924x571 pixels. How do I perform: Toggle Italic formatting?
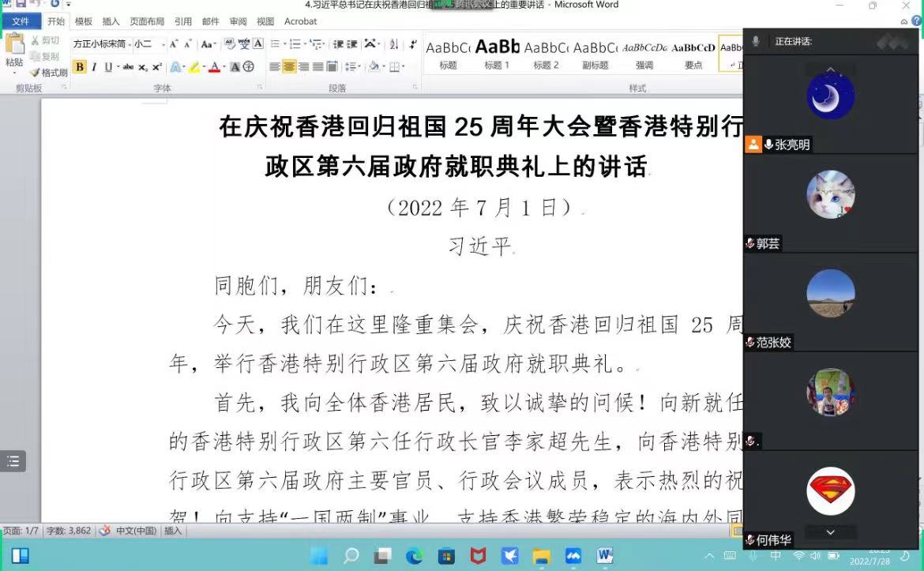[x=94, y=67]
